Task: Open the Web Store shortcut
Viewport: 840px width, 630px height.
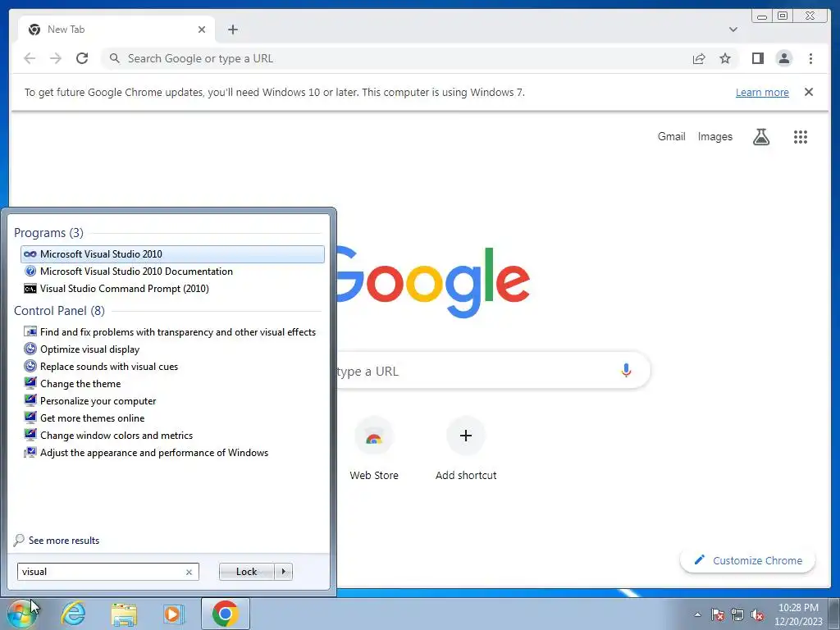Action: click(374, 449)
